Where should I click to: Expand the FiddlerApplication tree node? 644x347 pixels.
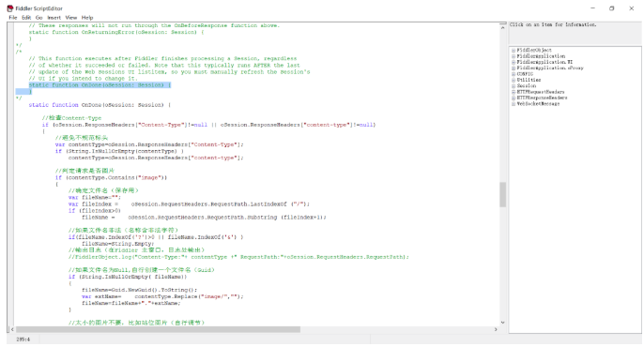tap(514, 56)
